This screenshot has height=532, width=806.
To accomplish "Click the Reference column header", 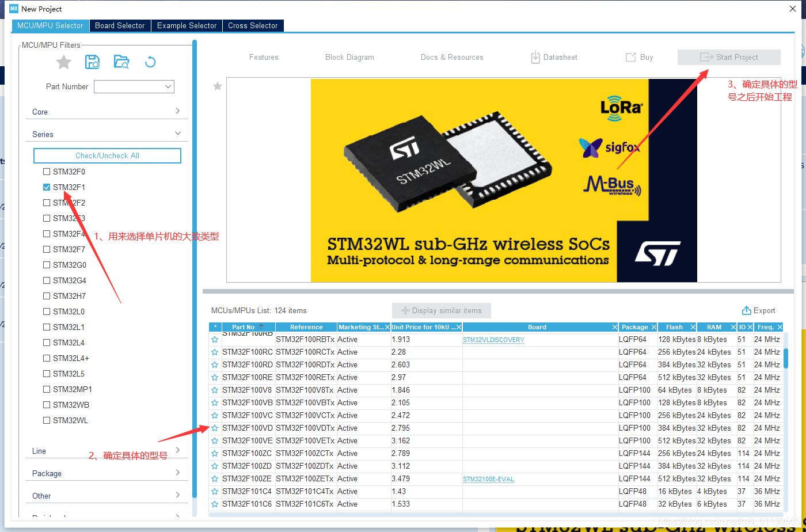I will pyautogui.click(x=306, y=327).
